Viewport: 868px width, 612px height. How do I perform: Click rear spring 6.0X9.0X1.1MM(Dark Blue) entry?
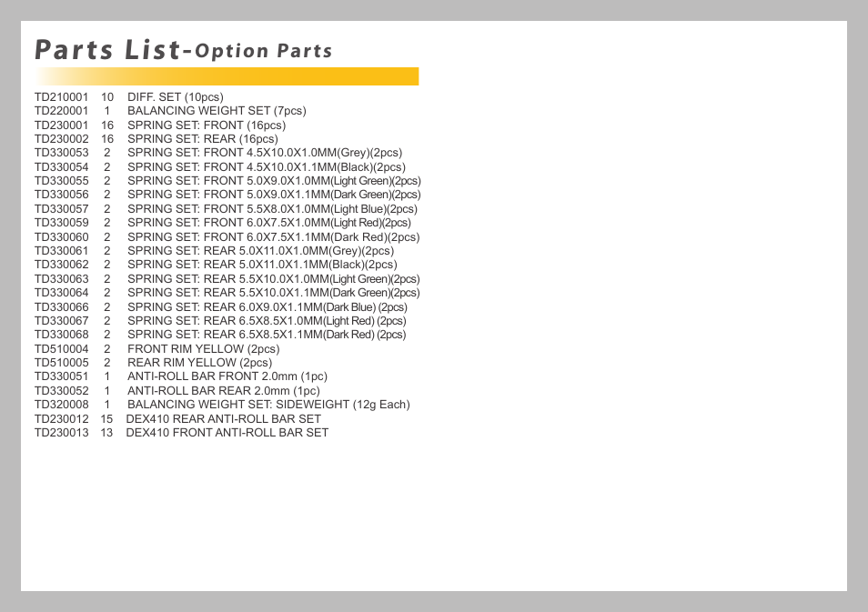pyautogui.click(x=267, y=307)
